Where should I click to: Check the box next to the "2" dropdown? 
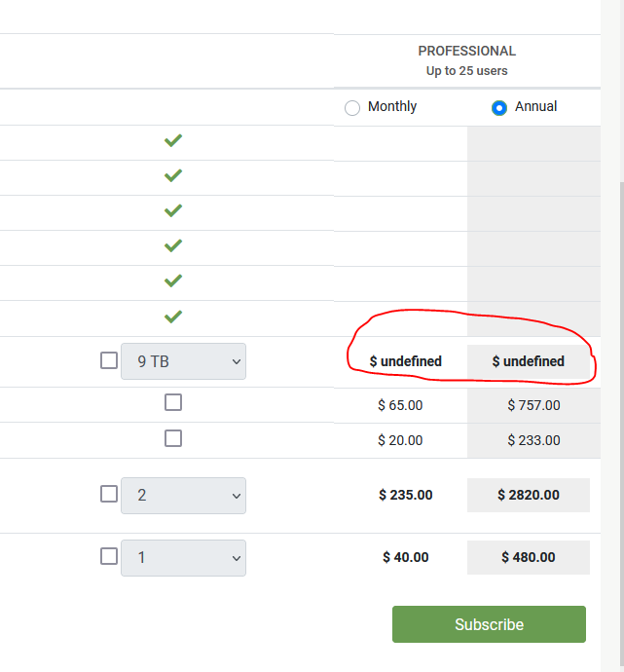point(109,494)
